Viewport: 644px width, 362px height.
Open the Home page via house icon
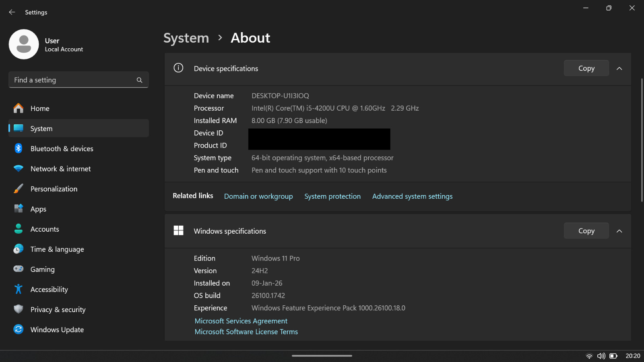19,108
